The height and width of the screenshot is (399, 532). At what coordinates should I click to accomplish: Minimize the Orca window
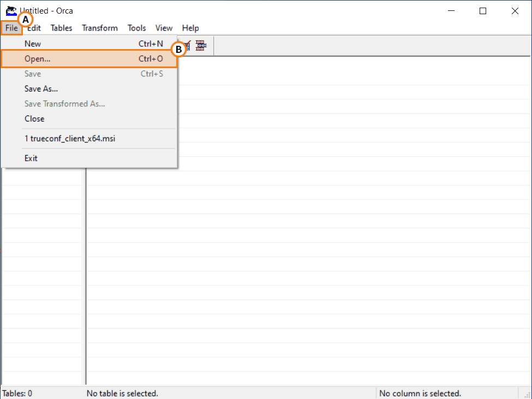tap(451, 11)
